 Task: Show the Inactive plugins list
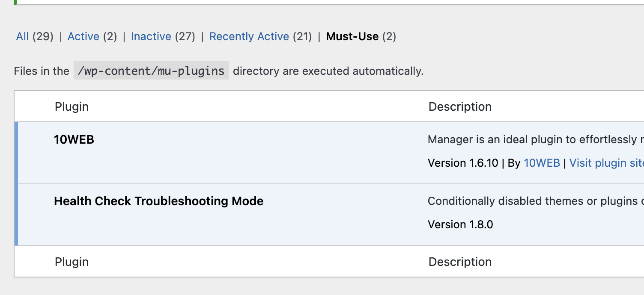pos(151,37)
